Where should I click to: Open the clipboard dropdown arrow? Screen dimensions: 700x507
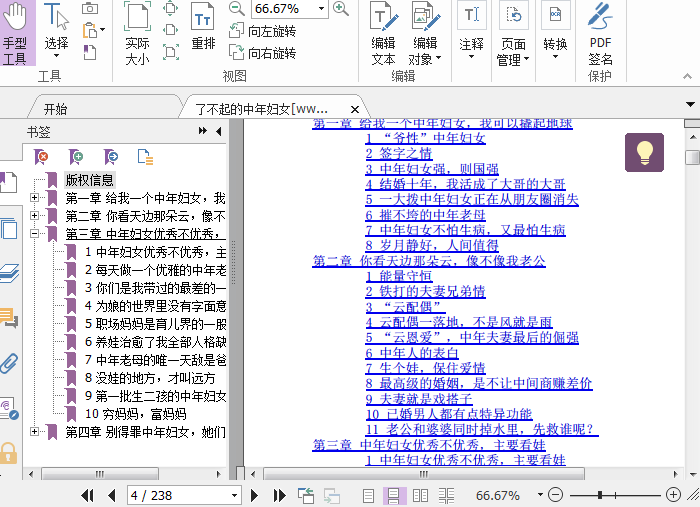103,30
